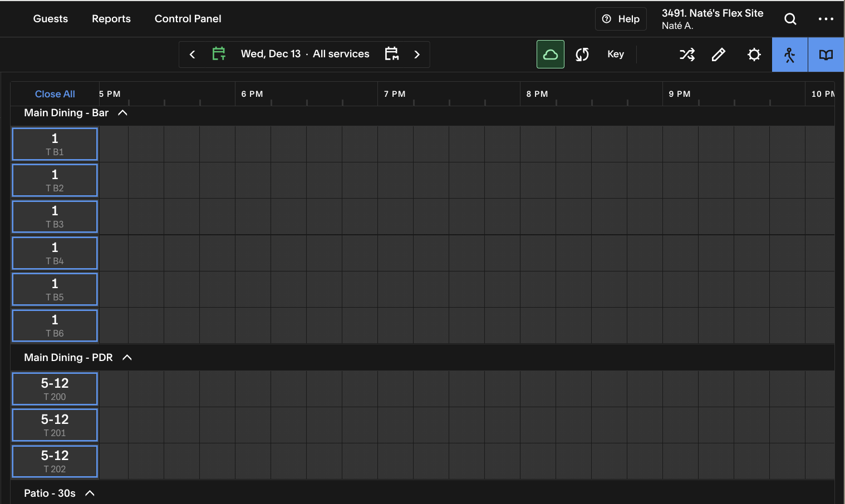Toggle the walk-in person icon
Viewport: 845px width, 504px height.
(789, 55)
